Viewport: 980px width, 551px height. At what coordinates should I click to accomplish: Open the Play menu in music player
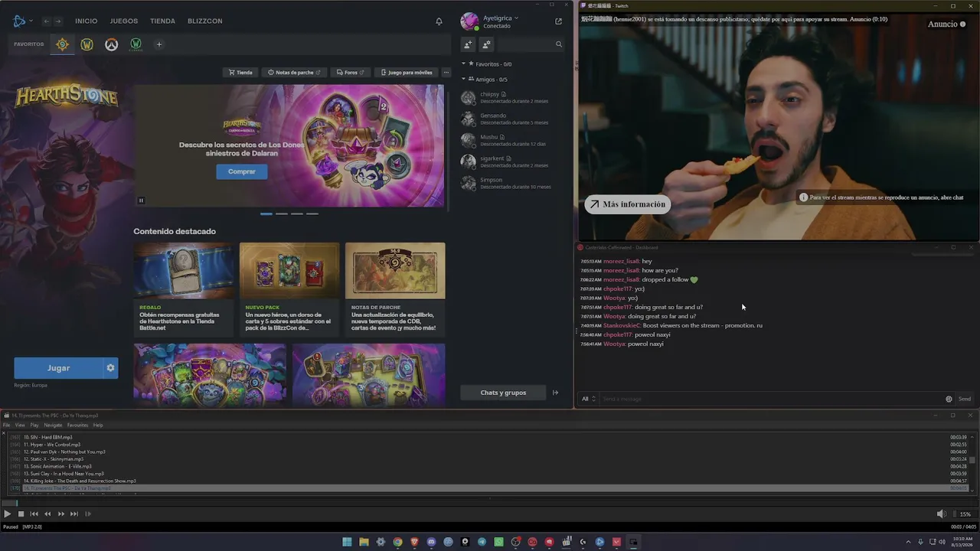point(34,425)
